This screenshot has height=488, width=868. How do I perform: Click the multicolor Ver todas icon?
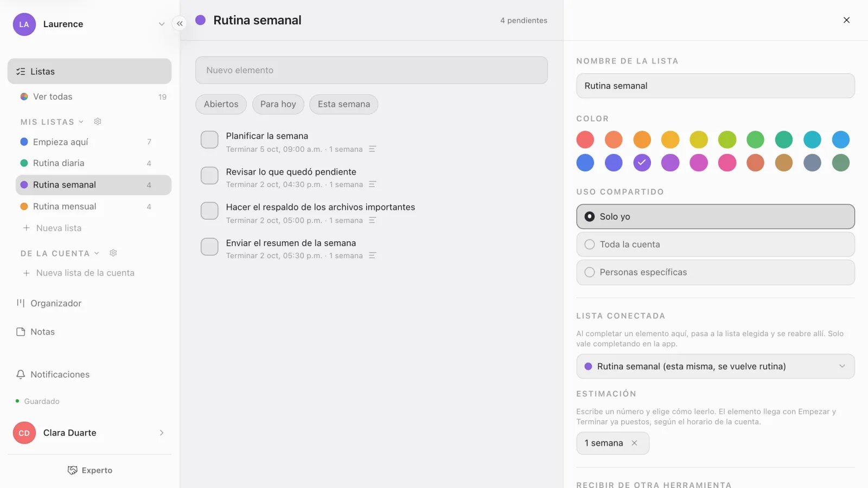[x=24, y=97]
